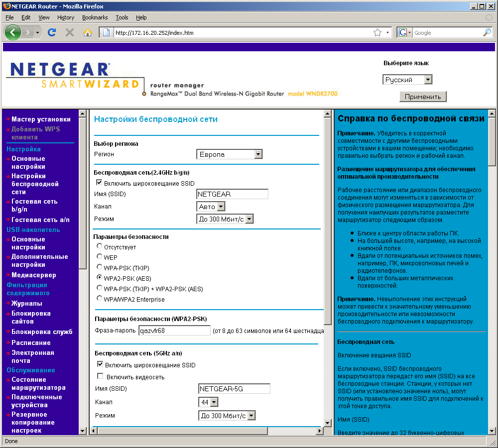Open Подключенные устройства sidebar link
The image size is (498, 448).
tap(36, 401)
